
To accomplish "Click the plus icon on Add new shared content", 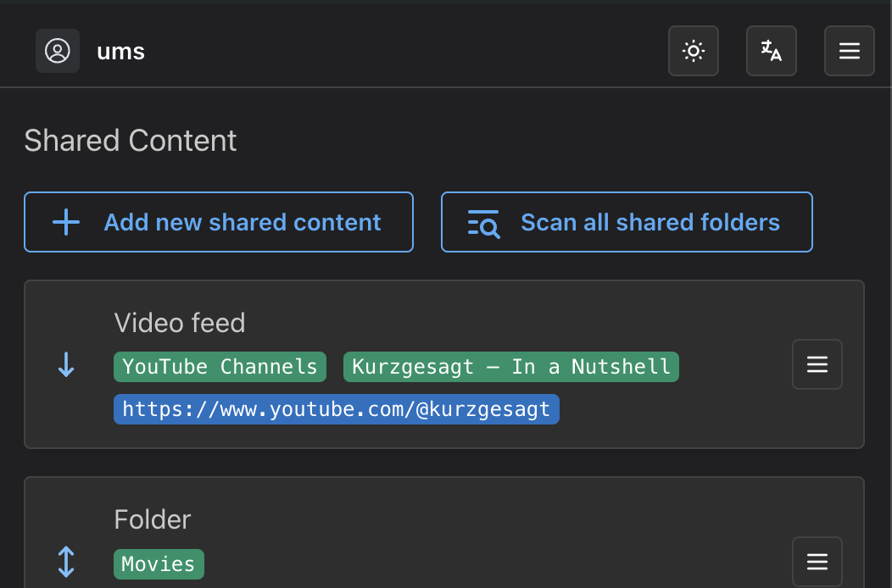I will click(x=65, y=222).
